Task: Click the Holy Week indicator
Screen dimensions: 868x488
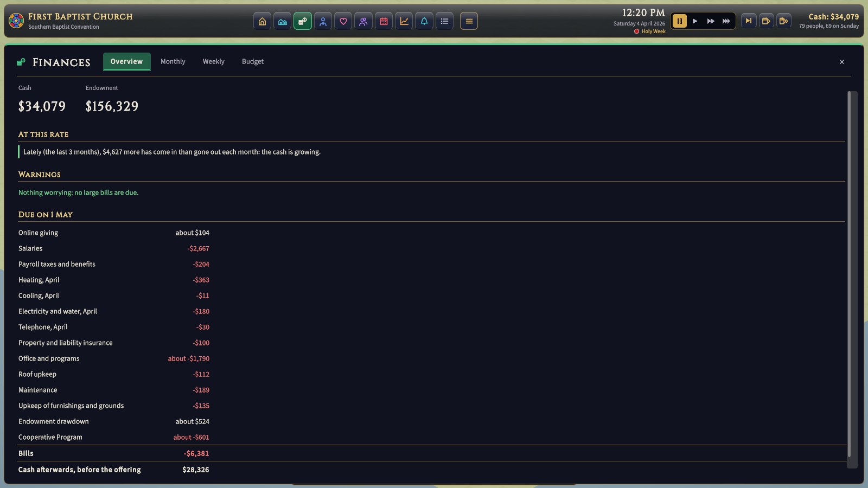Action: (x=649, y=31)
